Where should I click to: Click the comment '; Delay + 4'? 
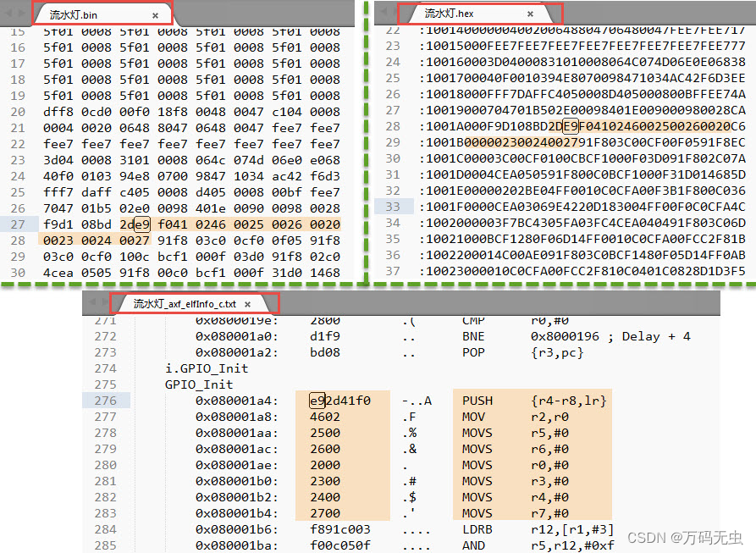pos(649,336)
